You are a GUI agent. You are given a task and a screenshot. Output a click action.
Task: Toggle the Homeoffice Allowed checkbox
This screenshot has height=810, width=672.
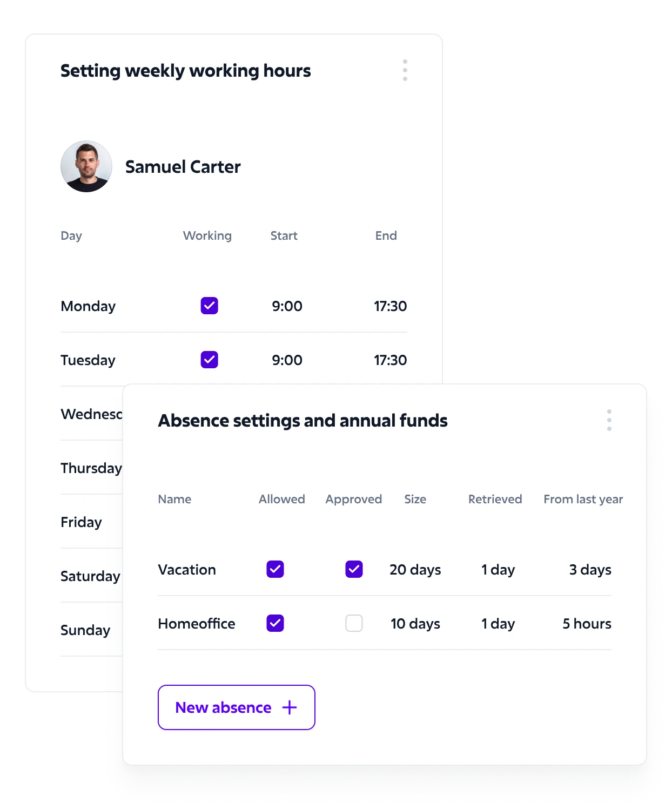[275, 623]
